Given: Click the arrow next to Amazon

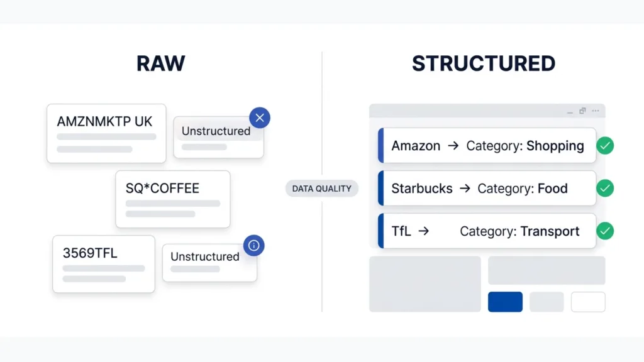Looking at the screenshot, I should [453, 146].
